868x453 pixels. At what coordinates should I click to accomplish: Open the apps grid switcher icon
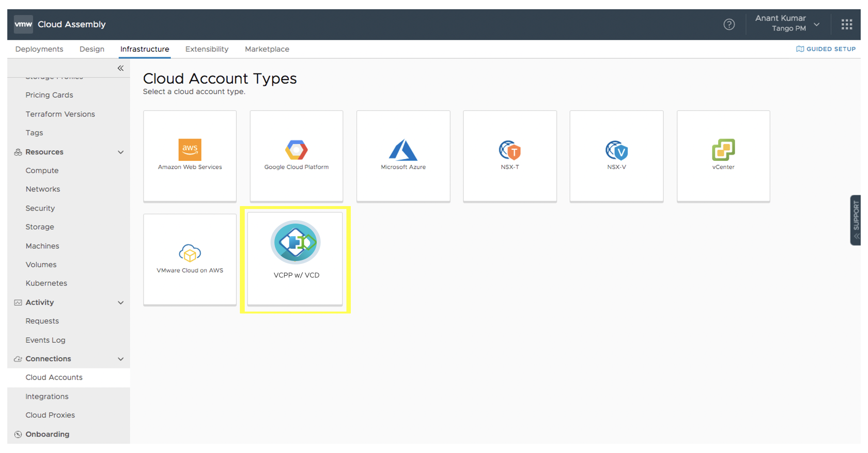click(847, 24)
